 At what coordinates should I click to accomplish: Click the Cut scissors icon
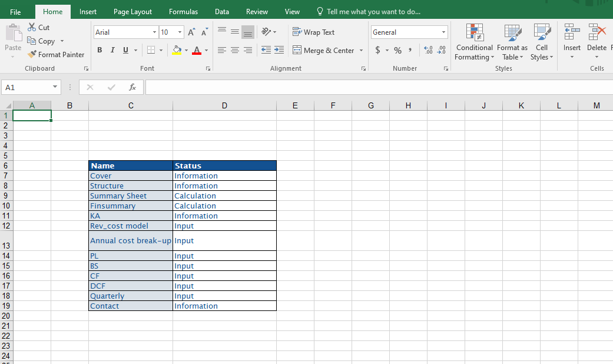coord(32,27)
